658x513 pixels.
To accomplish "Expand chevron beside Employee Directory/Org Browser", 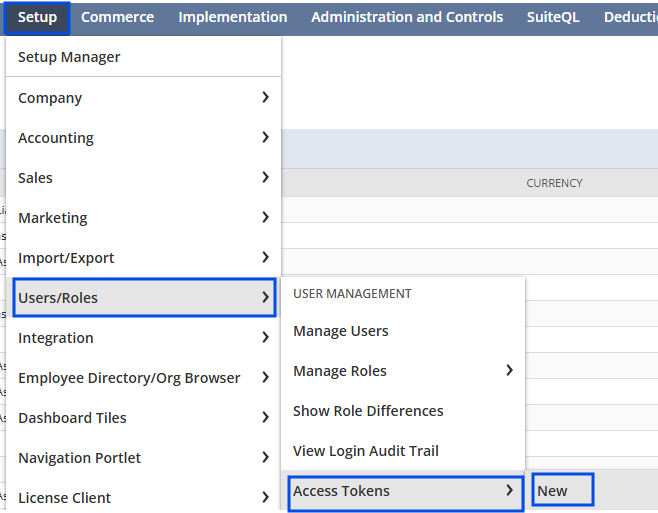I will [265, 377].
